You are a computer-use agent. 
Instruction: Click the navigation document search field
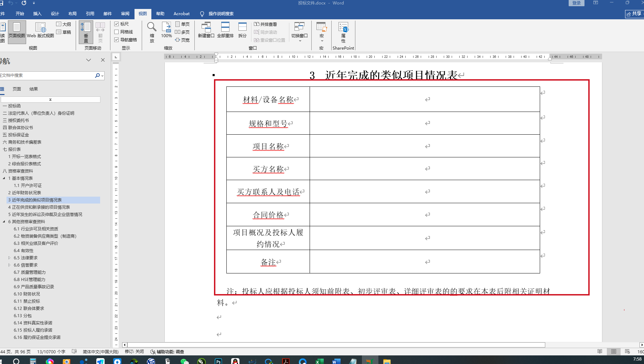47,75
